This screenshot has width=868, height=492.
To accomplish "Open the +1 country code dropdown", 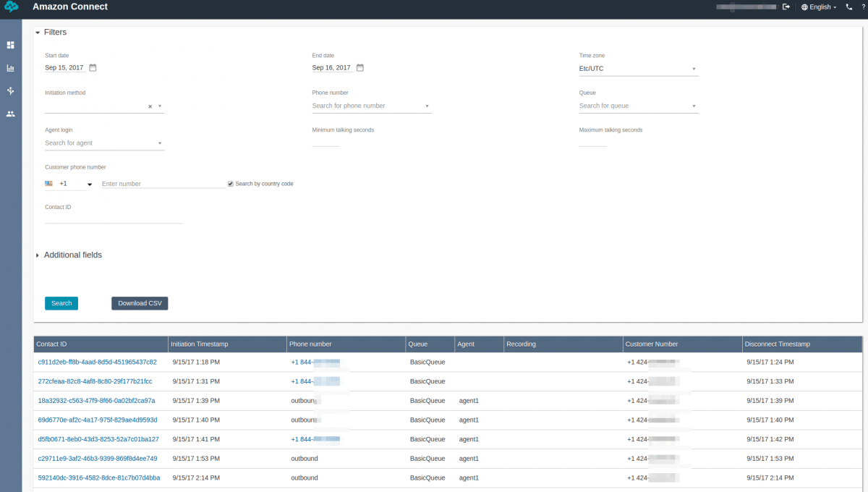I will tap(90, 183).
